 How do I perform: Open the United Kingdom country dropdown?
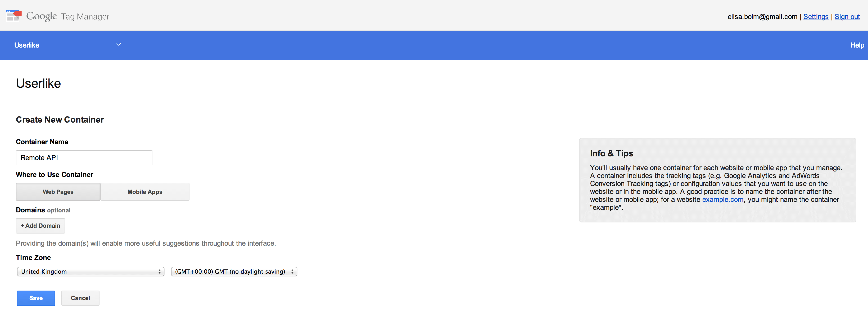(91, 272)
